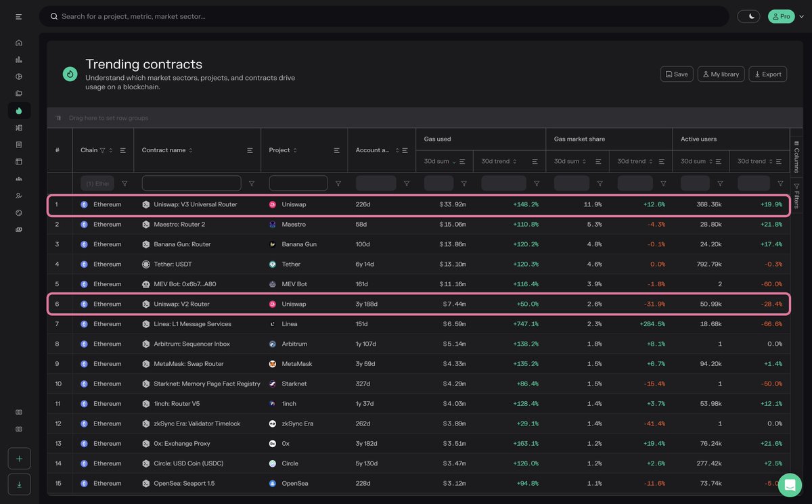Open the Filters panel on the right edge

point(796,197)
